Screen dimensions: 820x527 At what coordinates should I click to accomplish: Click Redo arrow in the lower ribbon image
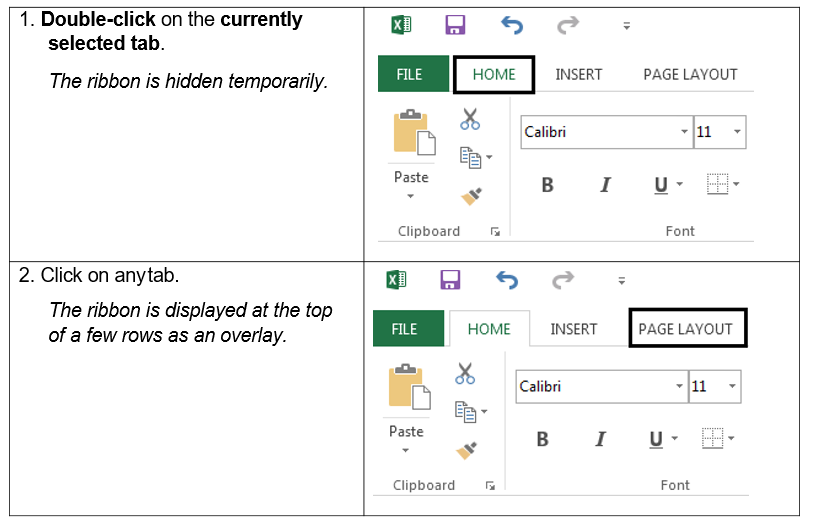(x=564, y=280)
